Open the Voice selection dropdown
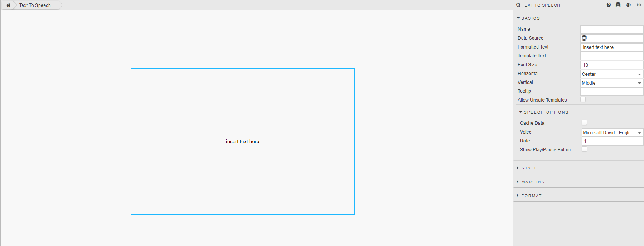Viewport: 644px width, 246px height. 612,132
